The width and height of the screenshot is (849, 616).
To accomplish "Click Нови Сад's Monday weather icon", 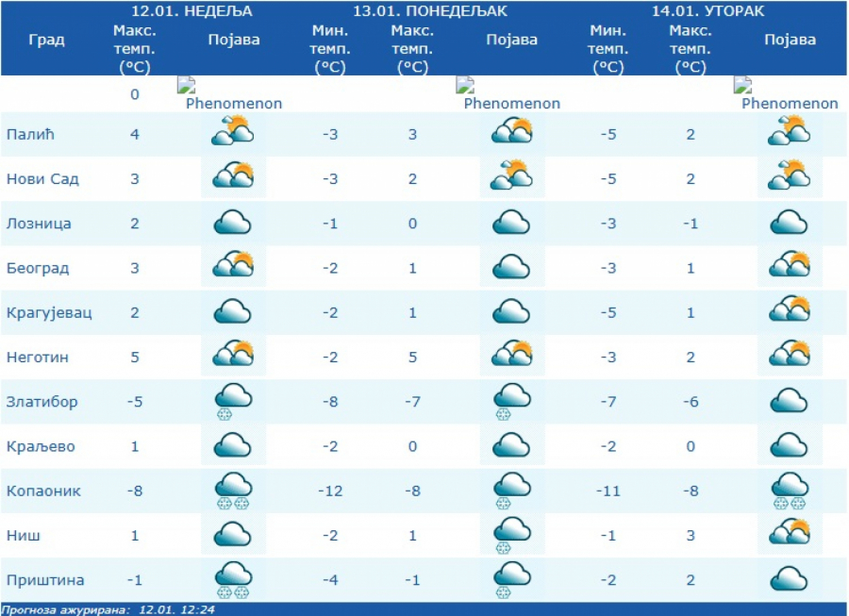I will tap(511, 176).
